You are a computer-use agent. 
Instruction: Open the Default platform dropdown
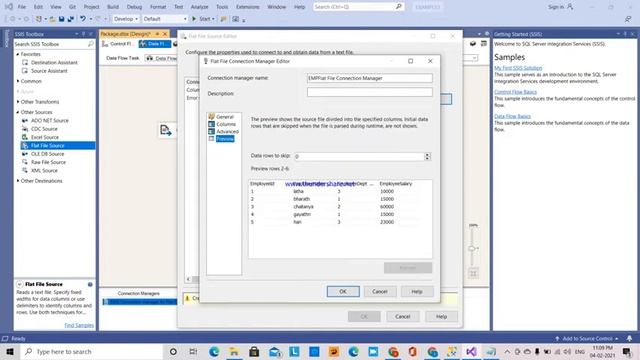(x=164, y=19)
